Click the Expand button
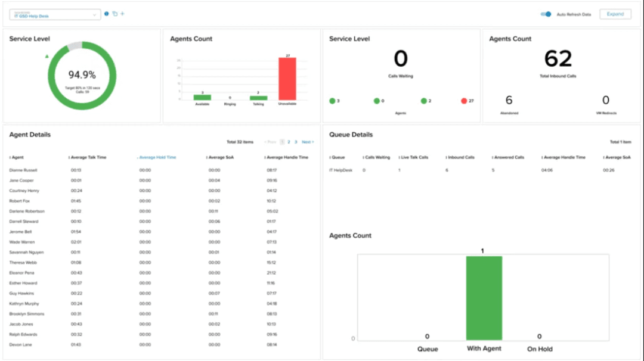Screen dimensions: 644x361 pos(615,14)
